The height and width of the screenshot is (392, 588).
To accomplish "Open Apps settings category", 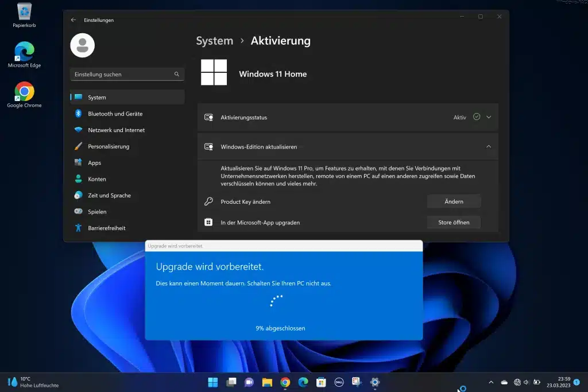I will point(127,162).
